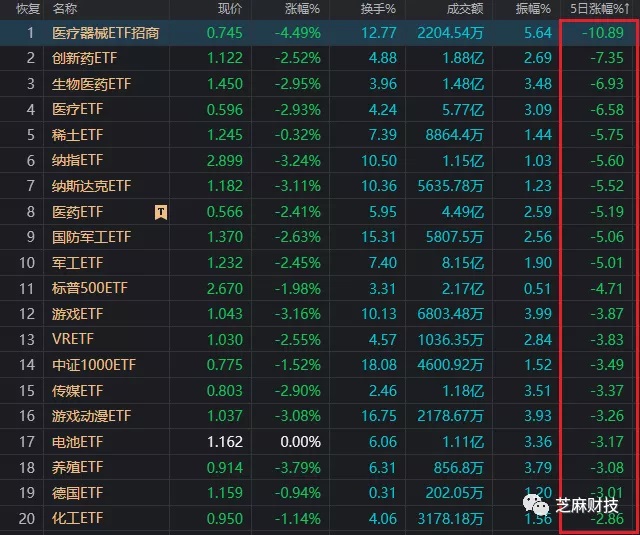Click the 16.75 turnover rate value
Image resolution: width=640 pixels, height=535 pixels.
379,416
